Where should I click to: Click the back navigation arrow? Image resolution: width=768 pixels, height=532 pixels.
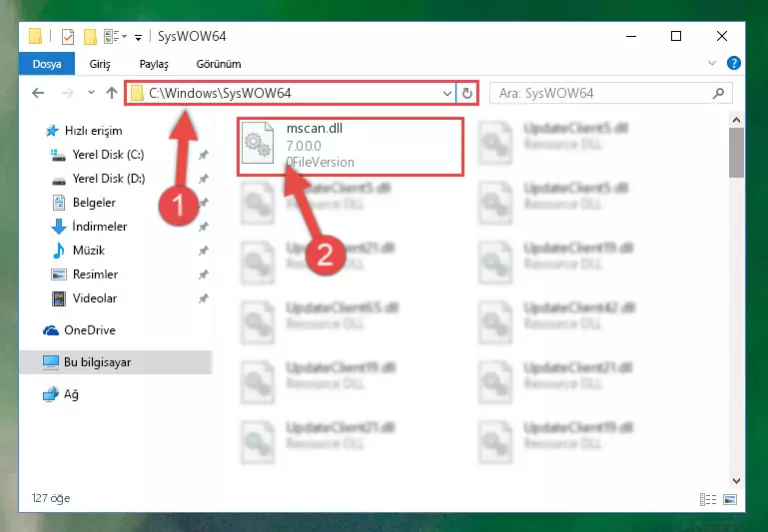coord(38,93)
